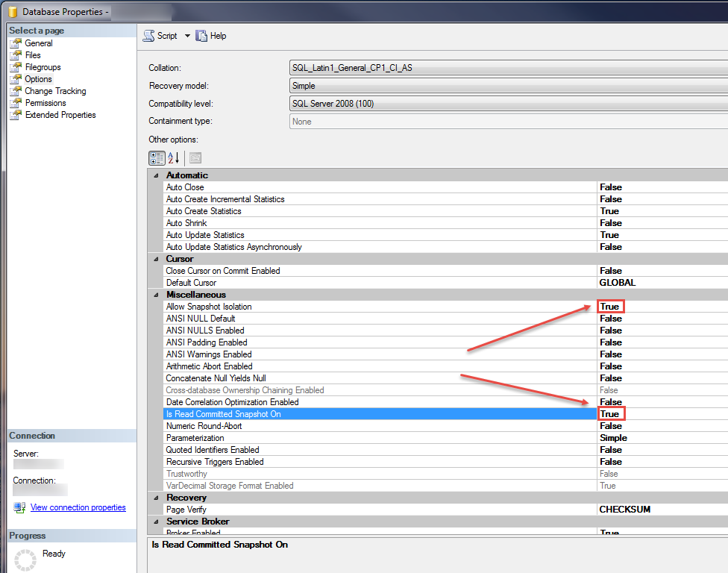The height and width of the screenshot is (573, 728).
Task: Click View connection properties link
Action: click(x=78, y=507)
